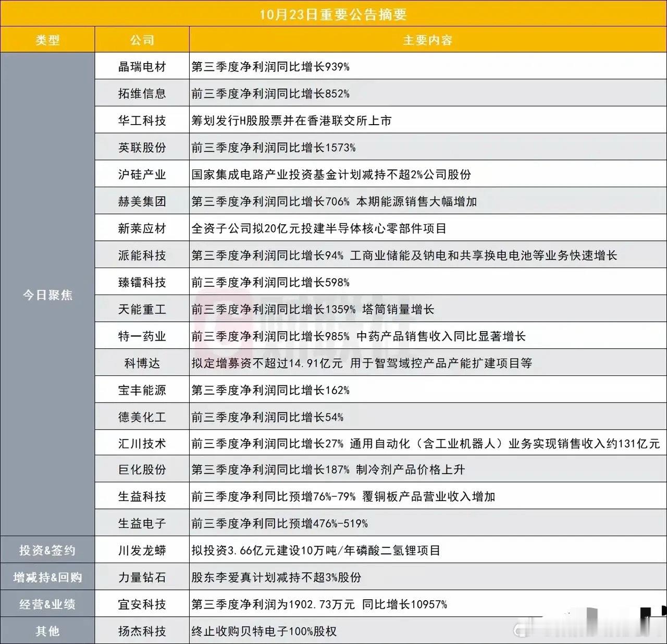Select the 主要内容 column header
Image resolution: width=667 pixels, height=644 pixels.
pos(427,40)
